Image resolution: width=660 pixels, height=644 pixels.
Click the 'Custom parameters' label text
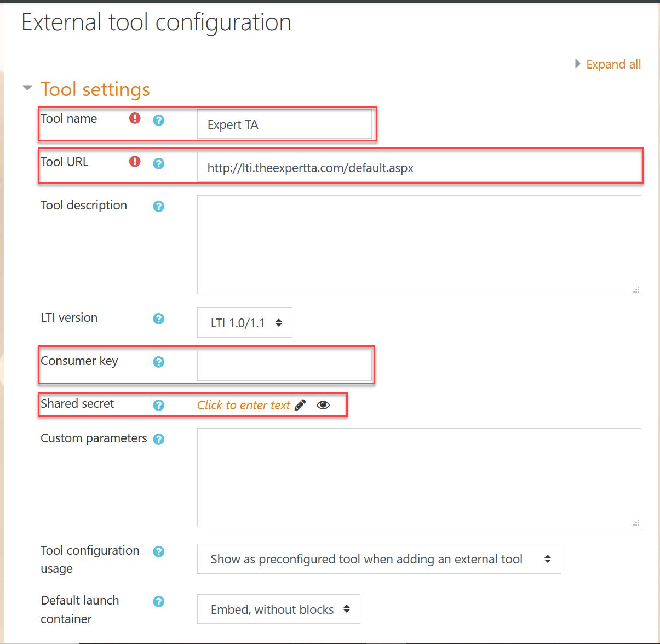click(94, 438)
